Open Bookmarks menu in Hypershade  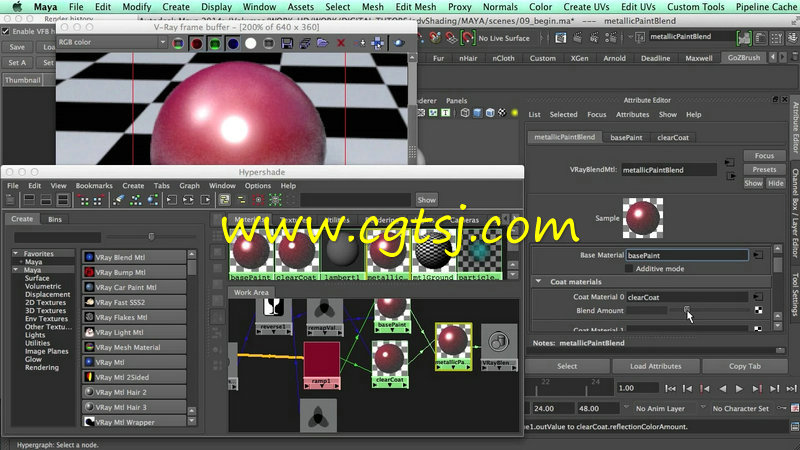pyautogui.click(x=94, y=186)
